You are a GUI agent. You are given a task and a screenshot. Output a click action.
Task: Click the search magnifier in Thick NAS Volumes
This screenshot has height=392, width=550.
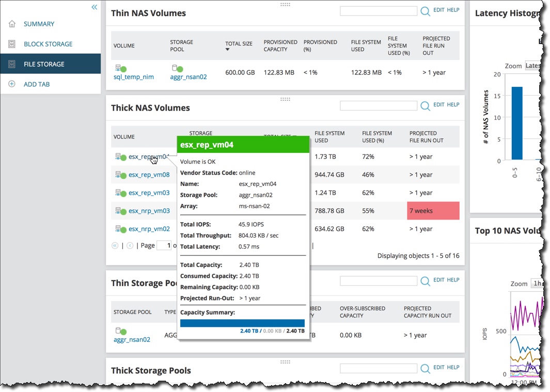[425, 106]
